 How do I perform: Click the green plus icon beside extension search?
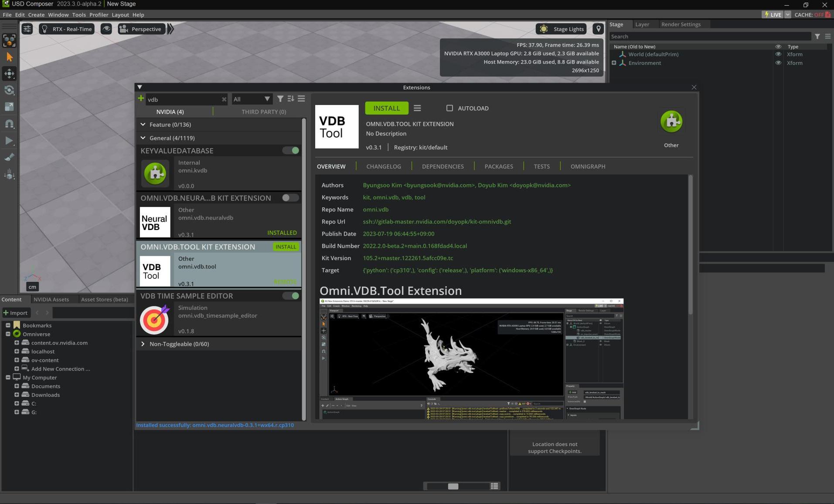coord(141,98)
